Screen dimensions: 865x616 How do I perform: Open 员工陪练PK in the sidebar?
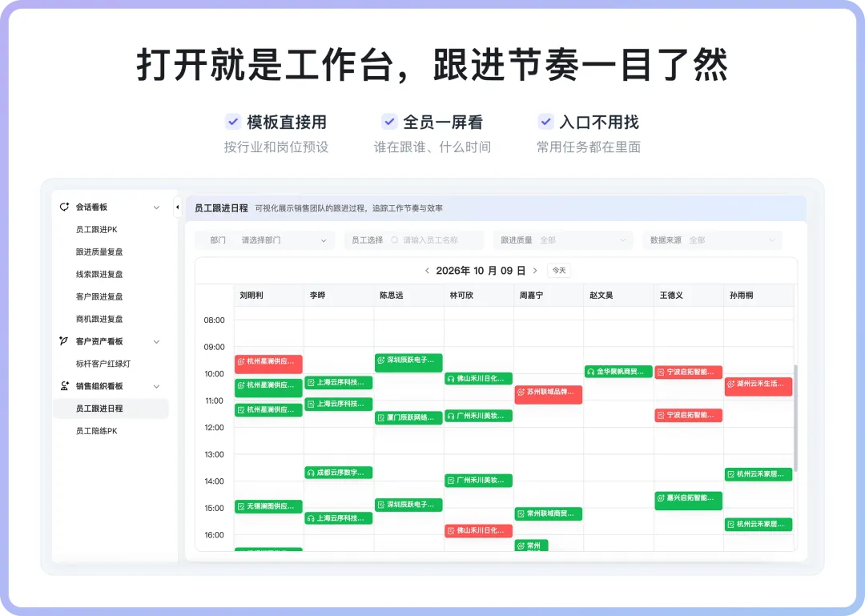[x=97, y=431]
